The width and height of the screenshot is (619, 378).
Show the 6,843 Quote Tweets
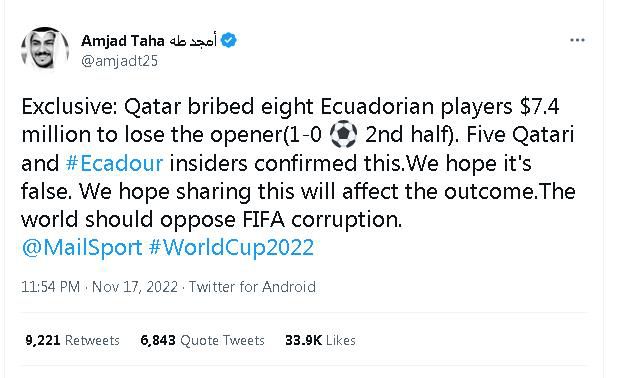[x=203, y=340]
